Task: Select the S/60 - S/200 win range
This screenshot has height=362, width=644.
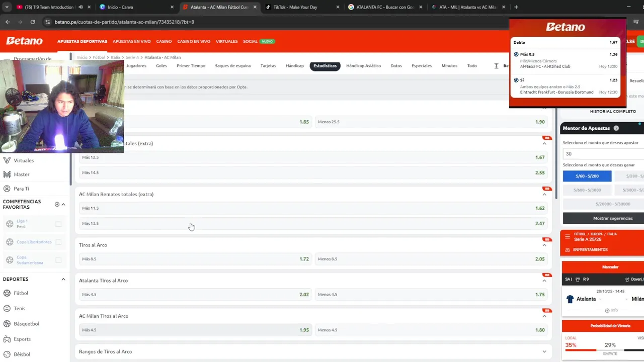Action: point(587,176)
